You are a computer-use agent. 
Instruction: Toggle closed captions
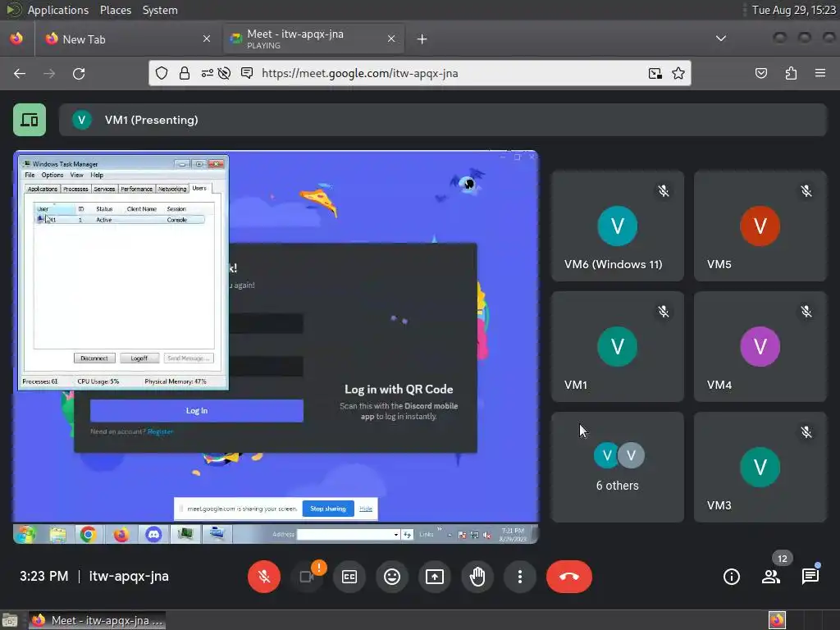pos(349,577)
